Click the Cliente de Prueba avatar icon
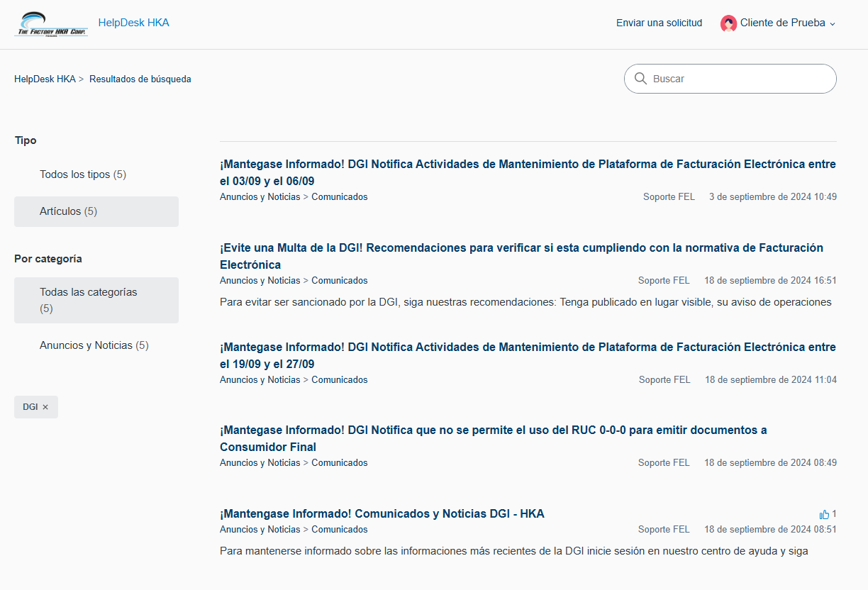This screenshot has height=590, width=868. coord(728,23)
